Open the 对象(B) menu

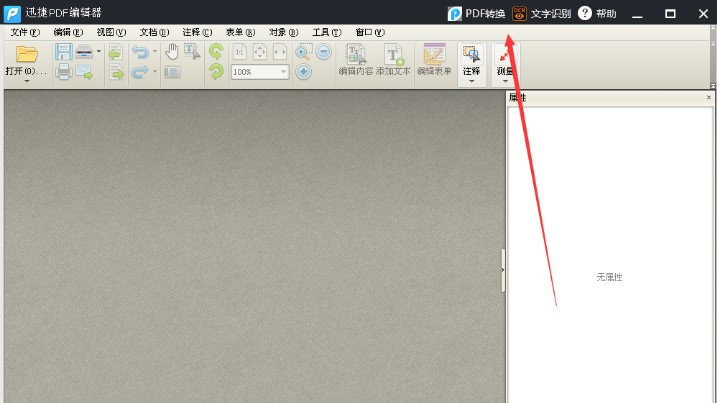pyautogui.click(x=284, y=32)
